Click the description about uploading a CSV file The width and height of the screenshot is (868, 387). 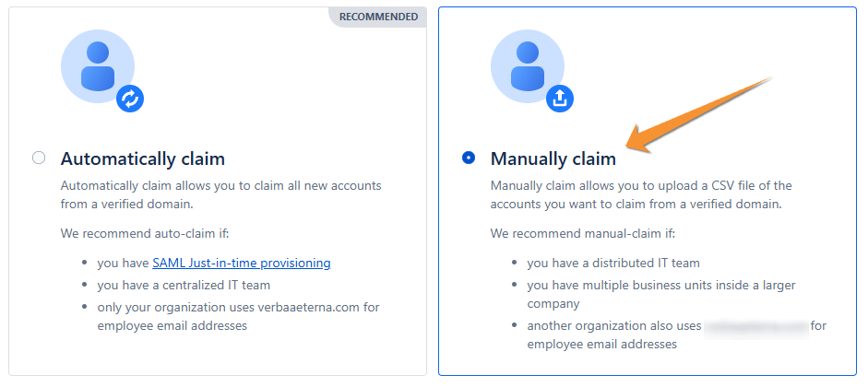641,194
